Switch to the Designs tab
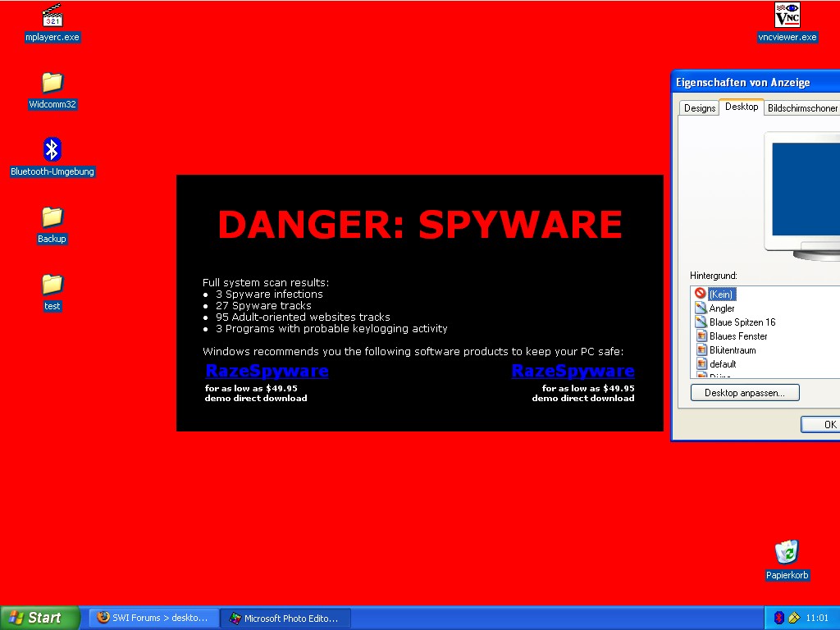The height and width of the screenshot is (630, 840). point(699,108)
